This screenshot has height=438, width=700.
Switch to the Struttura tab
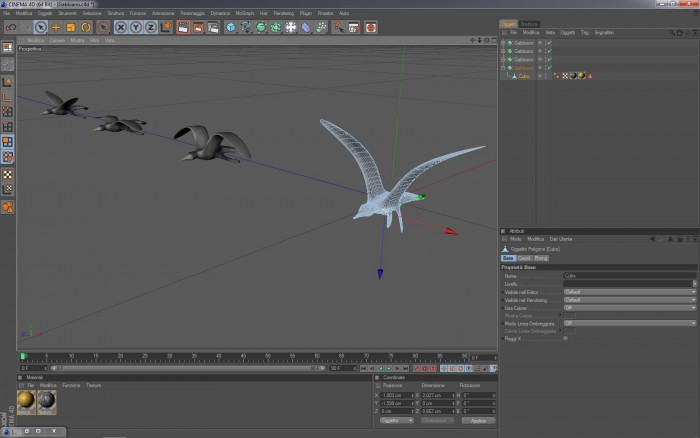click(529, 24)
